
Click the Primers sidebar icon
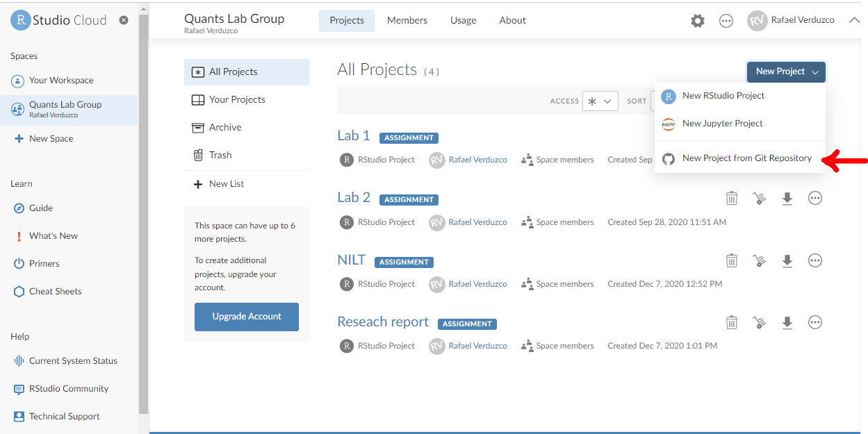click(x=19, y=263)
